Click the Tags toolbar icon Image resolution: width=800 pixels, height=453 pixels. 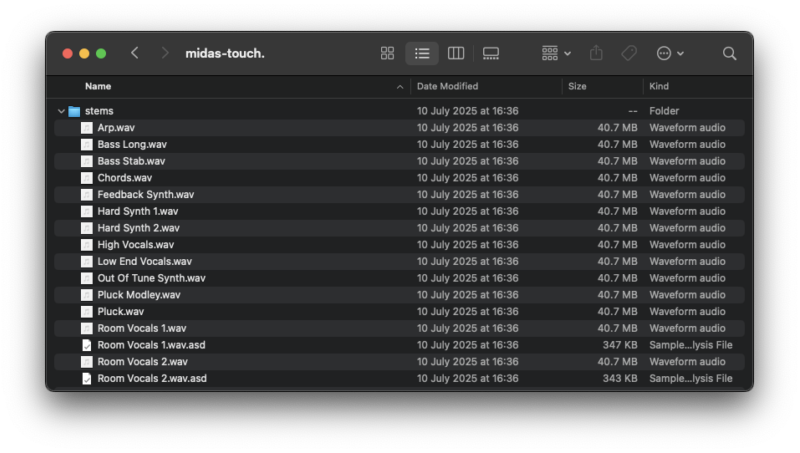point(628,53)
